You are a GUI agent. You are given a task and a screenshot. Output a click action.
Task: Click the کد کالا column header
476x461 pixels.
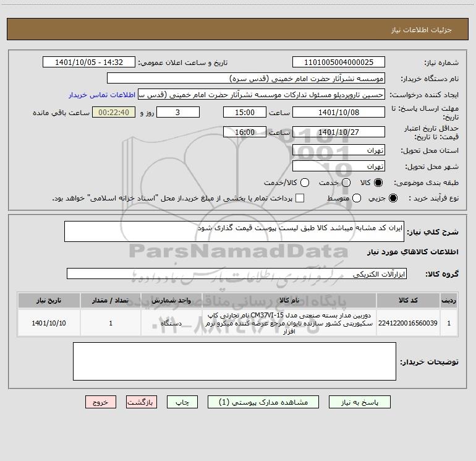(x=408, y=300)
